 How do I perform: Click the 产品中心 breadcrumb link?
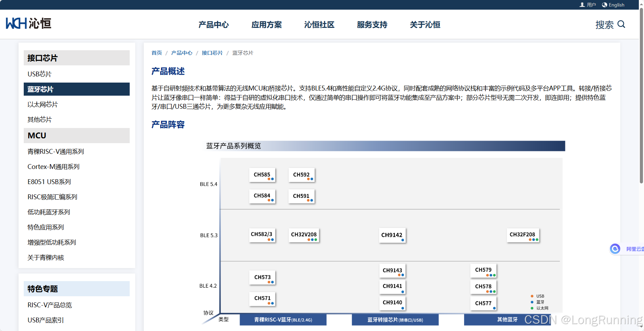point(182,53)
